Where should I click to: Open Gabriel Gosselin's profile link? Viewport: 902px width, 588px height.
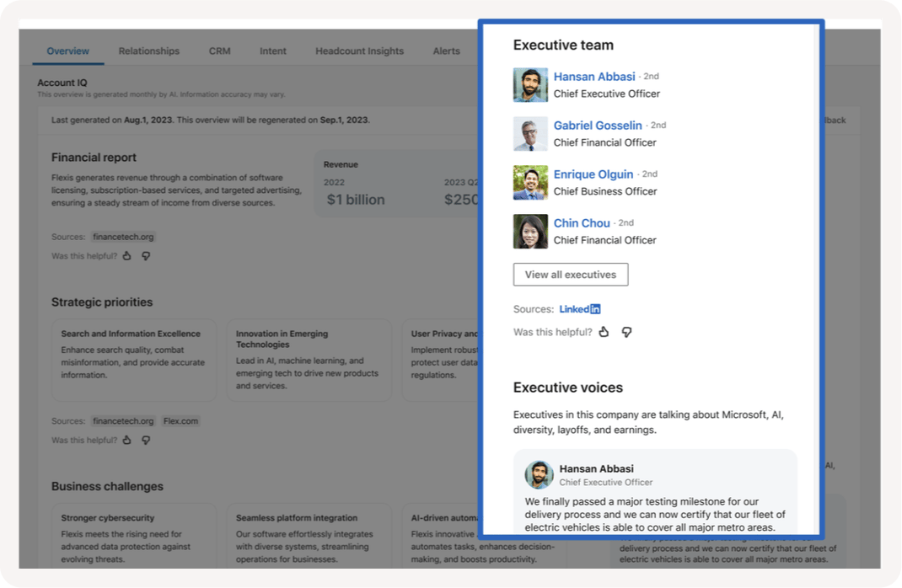coord(598,126)
